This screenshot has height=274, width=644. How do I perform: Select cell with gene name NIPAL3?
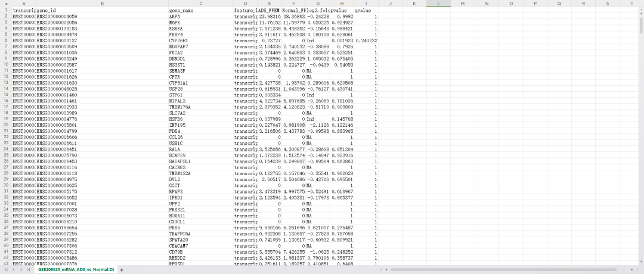[x=200, y=101]
